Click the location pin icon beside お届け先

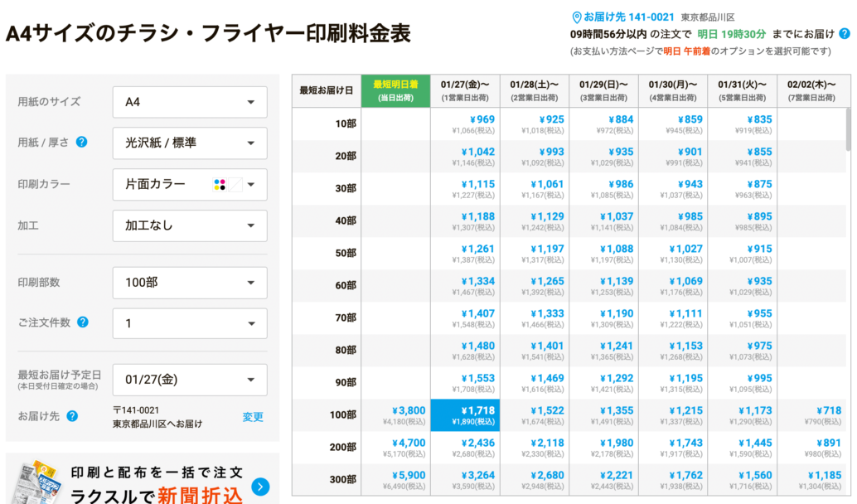579,14
